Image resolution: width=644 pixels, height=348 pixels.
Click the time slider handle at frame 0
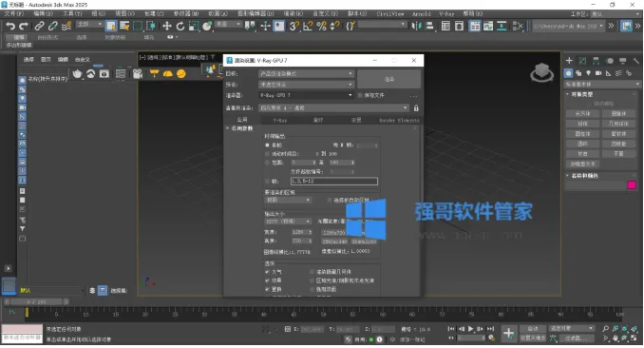pos(28,313)
